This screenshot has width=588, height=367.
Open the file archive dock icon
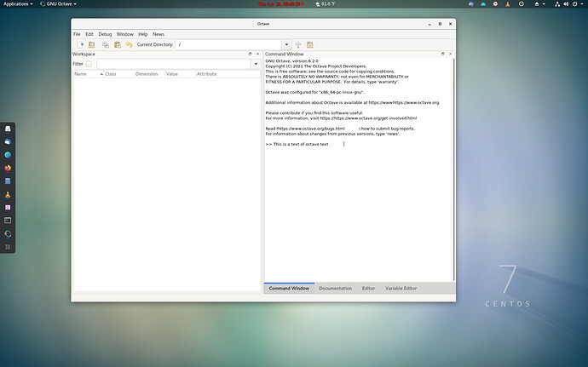(x=8, y=181)
